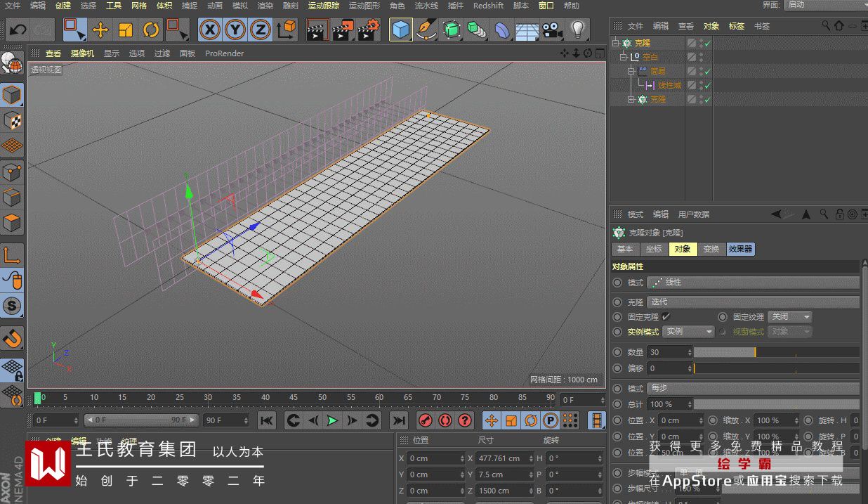The height and width of the screenshot is (504, 868).
Task: Click the 数量 slider bar
Action: pyautogui.click(x=776, y=352)
